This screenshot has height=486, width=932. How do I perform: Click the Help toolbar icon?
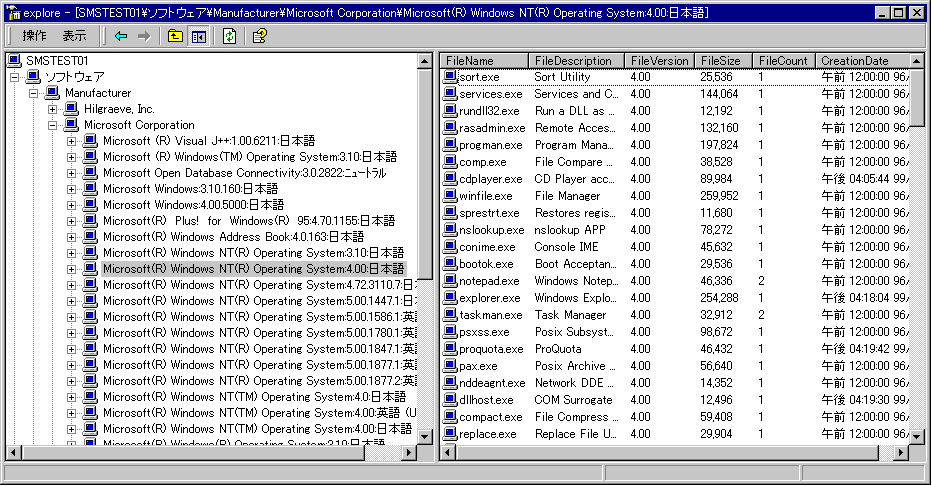pos(260,36)
